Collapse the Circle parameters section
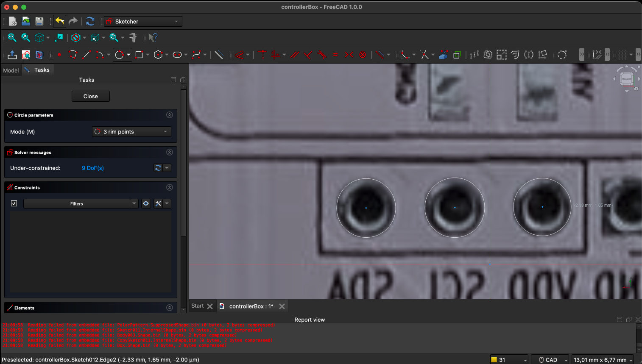Image resolution: width=642 pixels, height=364 pixels. pyautogui.click(x=170, y=115)
